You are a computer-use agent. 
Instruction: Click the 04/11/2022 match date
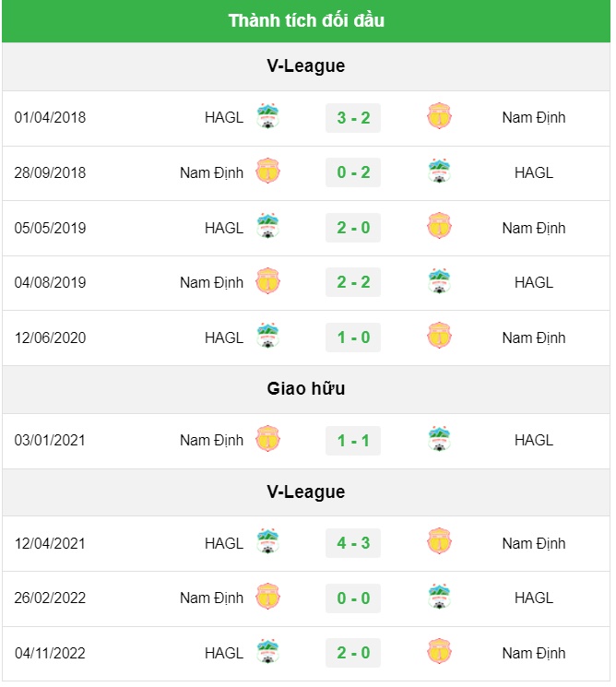pos(50,653)
